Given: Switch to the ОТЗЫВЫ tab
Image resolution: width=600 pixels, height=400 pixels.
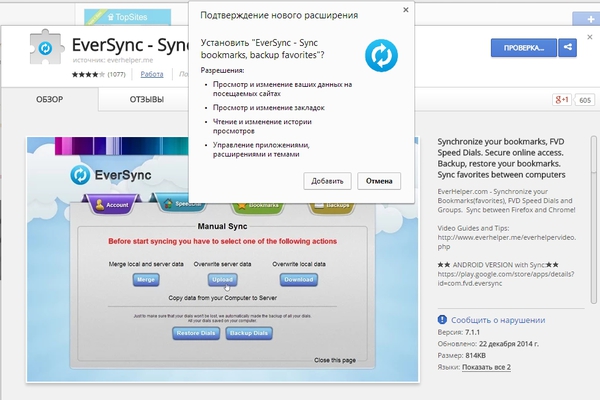Looking at the screenshot, I should pyautogui.click(x=147, y=99).
